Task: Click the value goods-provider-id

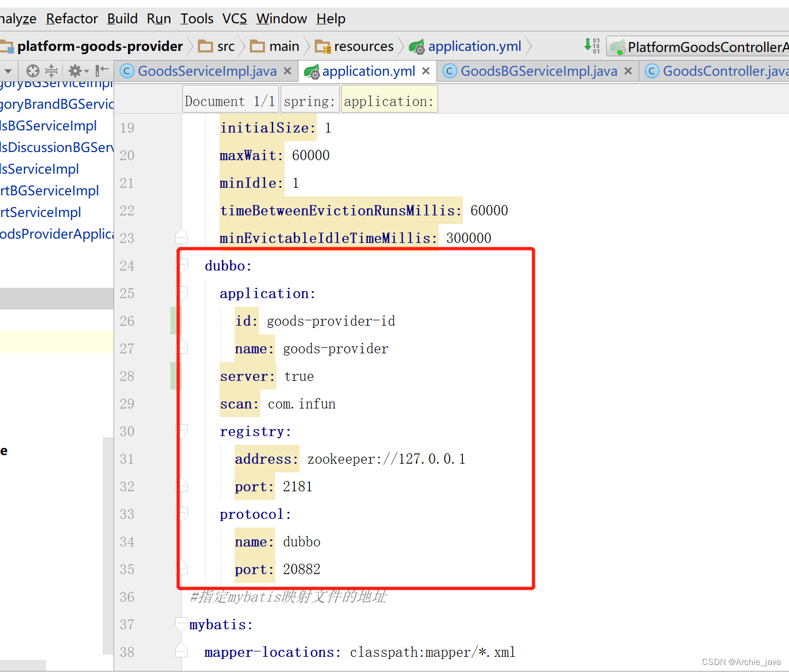Action: 331,321
